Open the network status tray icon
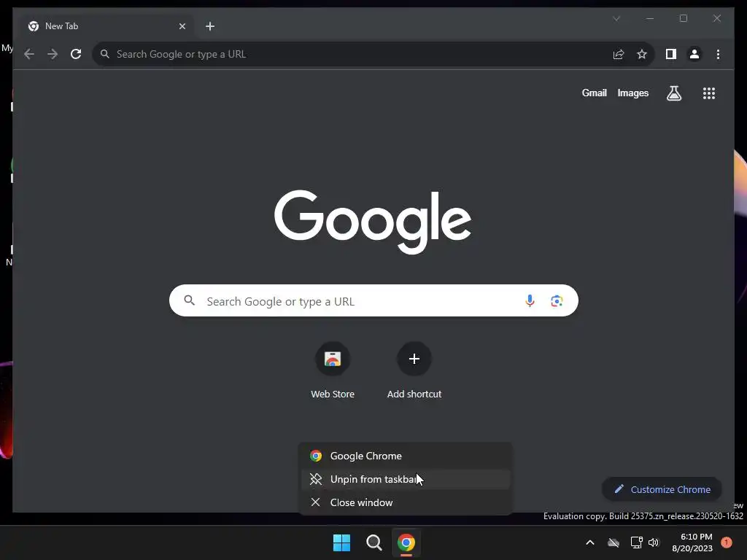Screen dimensions: 747x560 point(636,542)
